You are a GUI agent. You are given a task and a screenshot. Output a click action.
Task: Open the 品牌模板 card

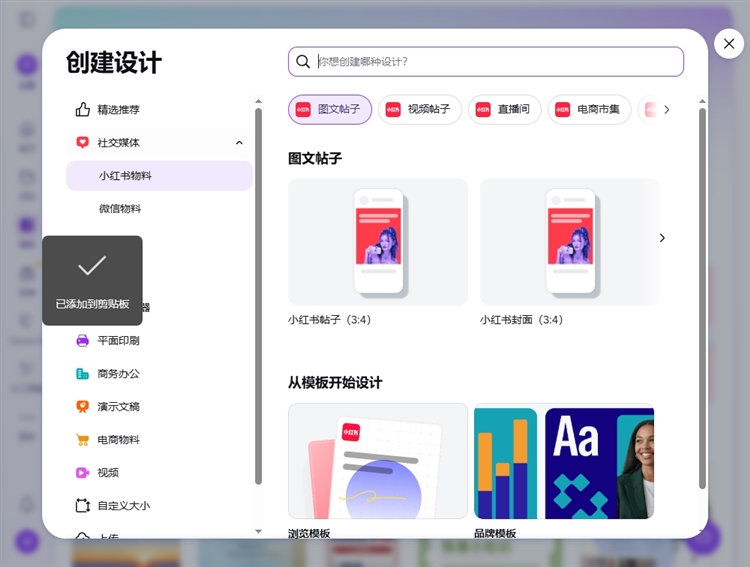coord(564,461)
